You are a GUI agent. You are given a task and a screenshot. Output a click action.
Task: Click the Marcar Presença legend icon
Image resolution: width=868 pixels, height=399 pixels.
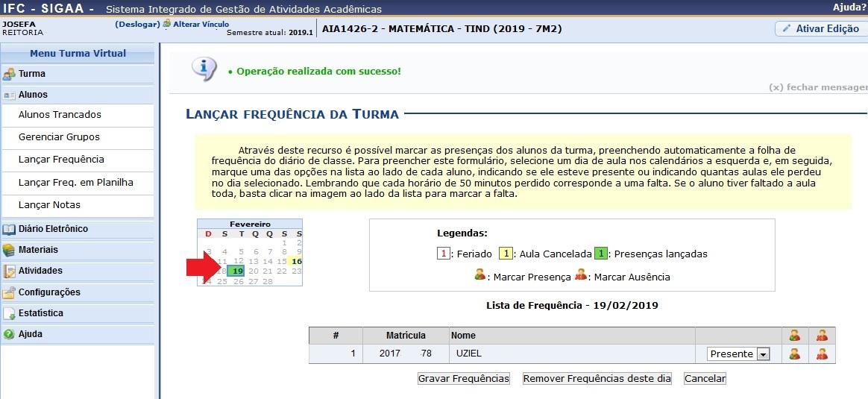click(480, 275)
